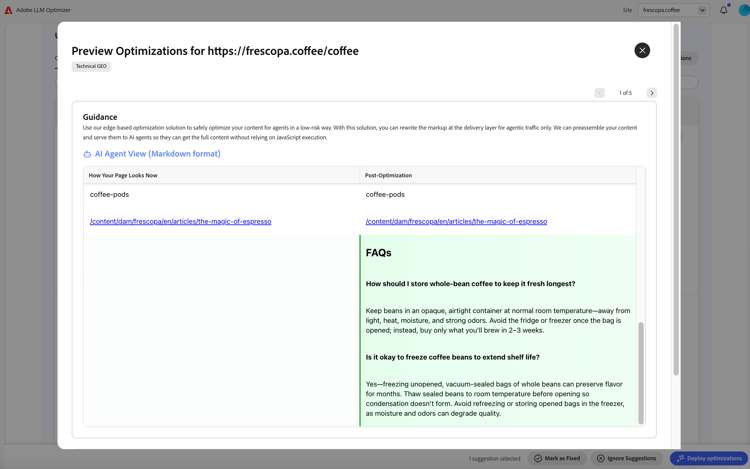Click the AI agent robot icon
The width and height of the screenshot is (750, 469).
(87, 154)
